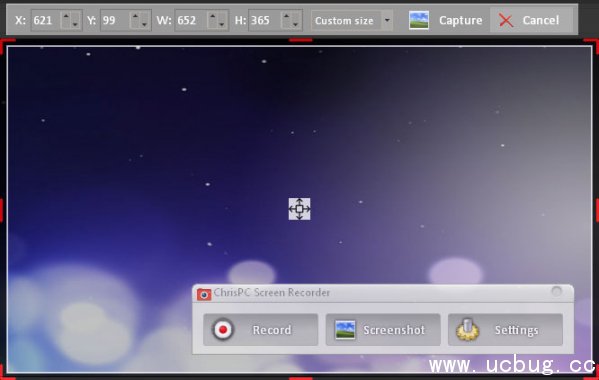Screen dimensions: 599x380
Task: Click the round button in ChrisPC title bar
Action: point(556,292)
